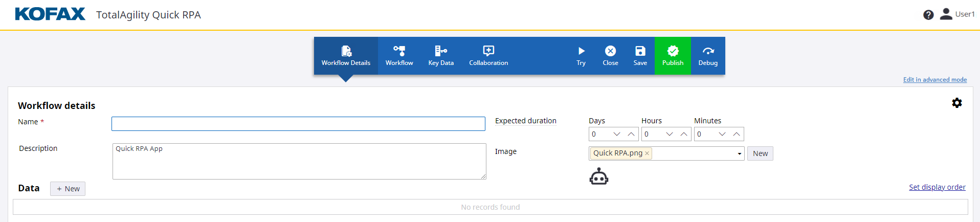Click the No records found text

click(x=490, y=207)
